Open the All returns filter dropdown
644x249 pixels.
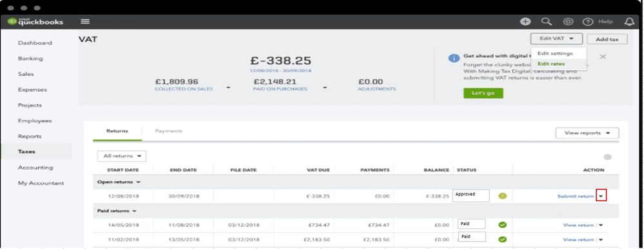122,156
